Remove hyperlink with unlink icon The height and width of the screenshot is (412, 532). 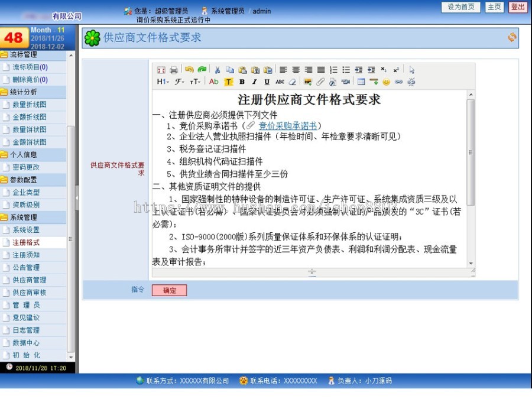(411, 82)
